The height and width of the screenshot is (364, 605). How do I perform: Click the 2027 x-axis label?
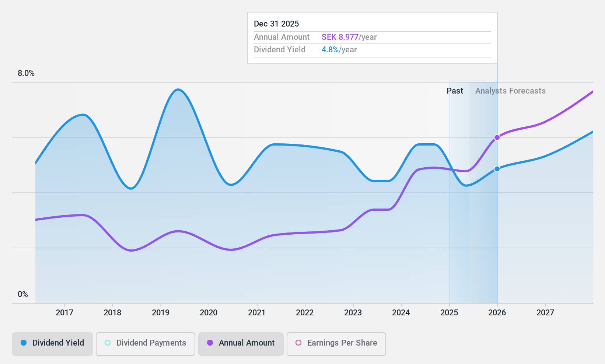coord(545,312)
